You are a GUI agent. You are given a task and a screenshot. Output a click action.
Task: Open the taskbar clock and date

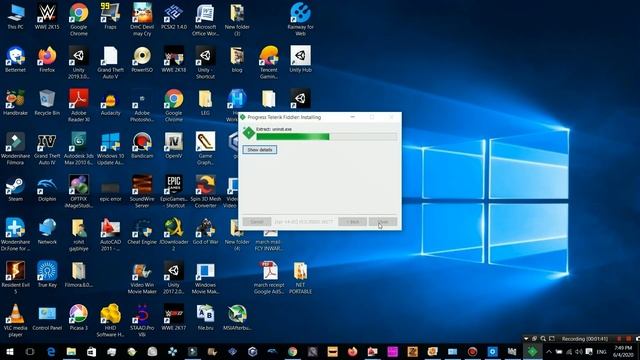(623, 351)
